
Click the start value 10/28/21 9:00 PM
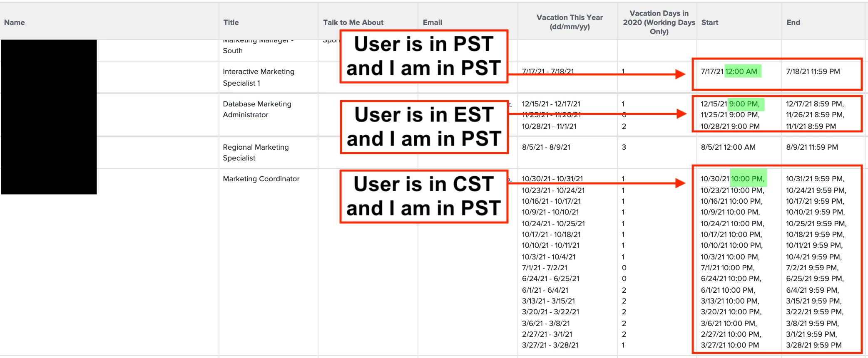(x=730, y=126)
